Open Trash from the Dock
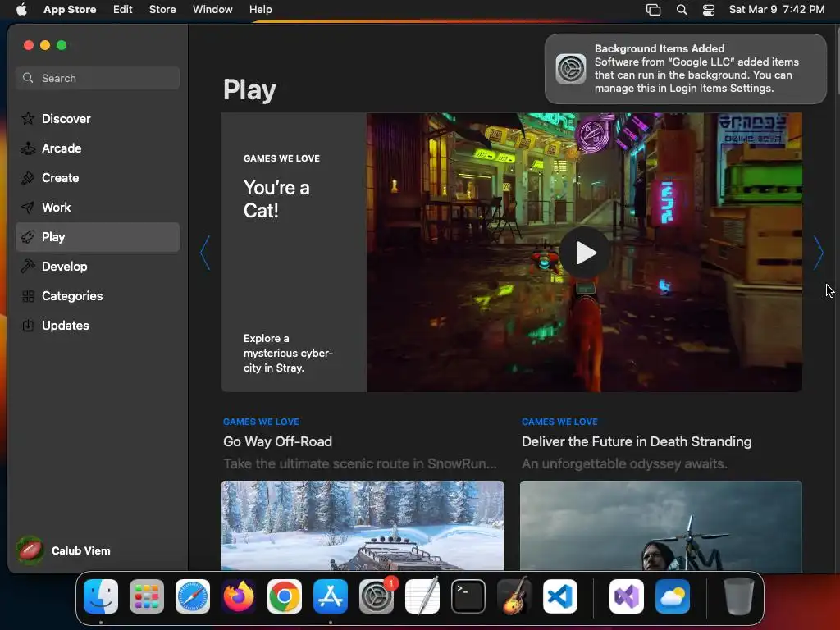Image resolution: width=840 pixels, height=630 pixels. click(739, 596)
